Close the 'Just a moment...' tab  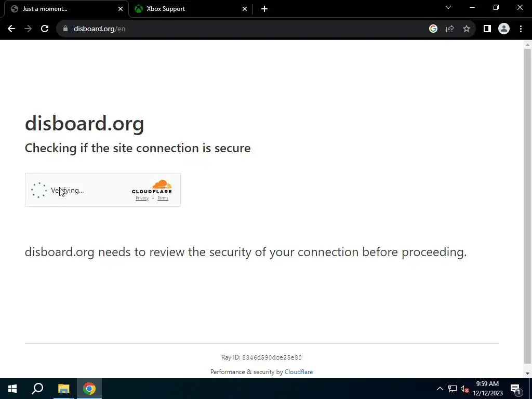121,9
